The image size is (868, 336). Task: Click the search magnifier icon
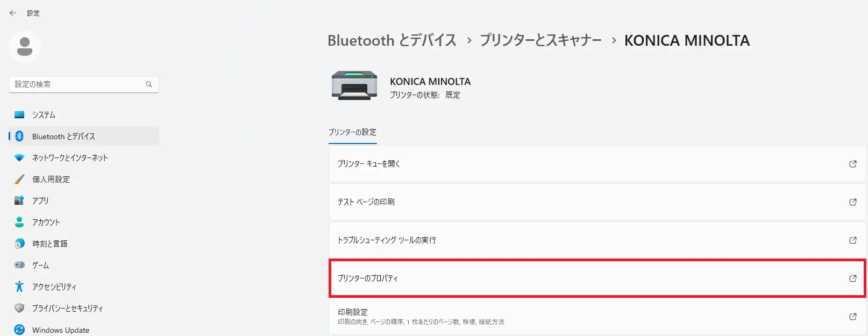[149, 84]
